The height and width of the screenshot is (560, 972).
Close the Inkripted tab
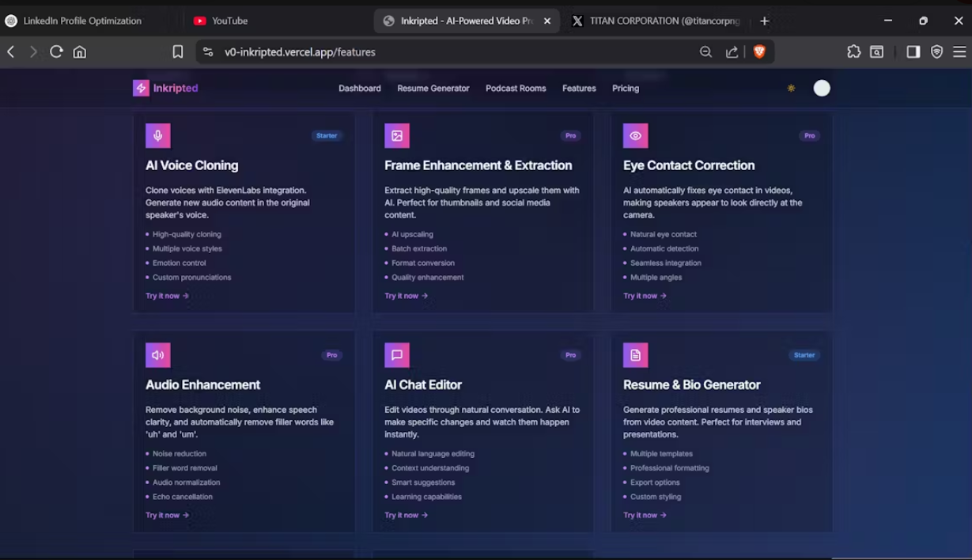[x=547, y=21]
